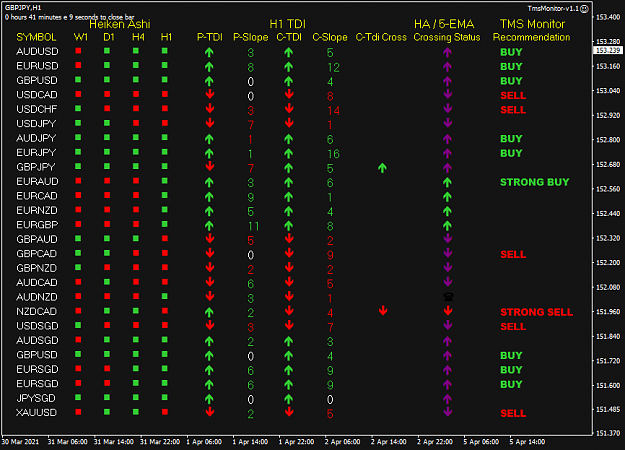Click the XAUUSD symbol name
This screenshot has width=625, height=450.
tap(36, 413)
